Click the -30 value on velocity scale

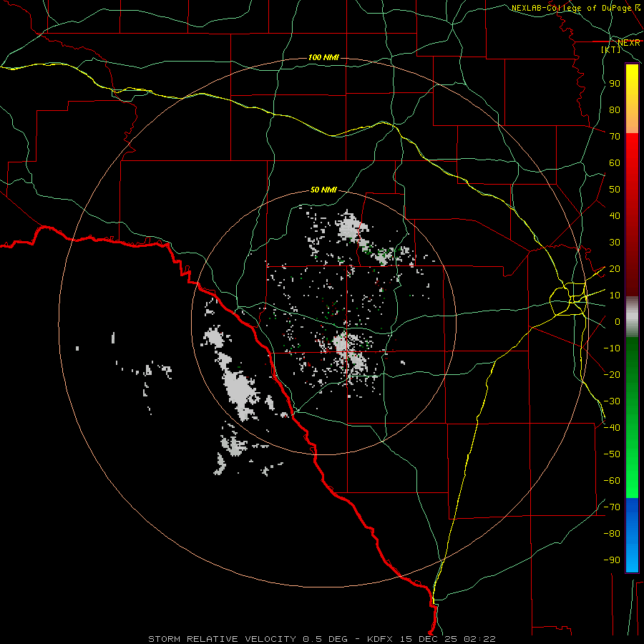(x=612, y=401)
